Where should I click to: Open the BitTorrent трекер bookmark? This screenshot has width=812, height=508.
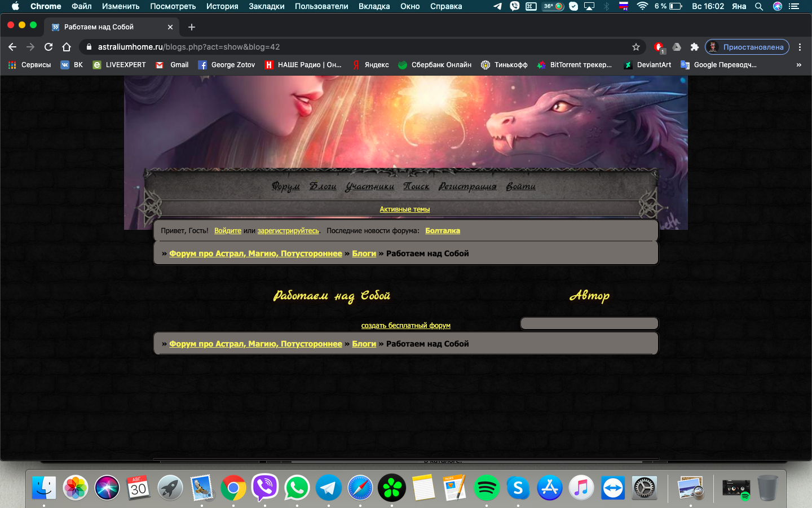(575, 65)
